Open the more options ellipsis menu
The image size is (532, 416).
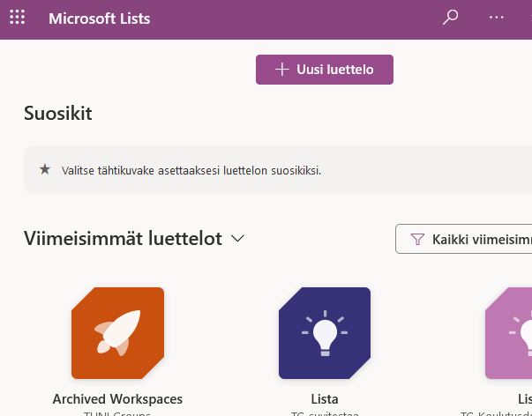pos(497,18)
